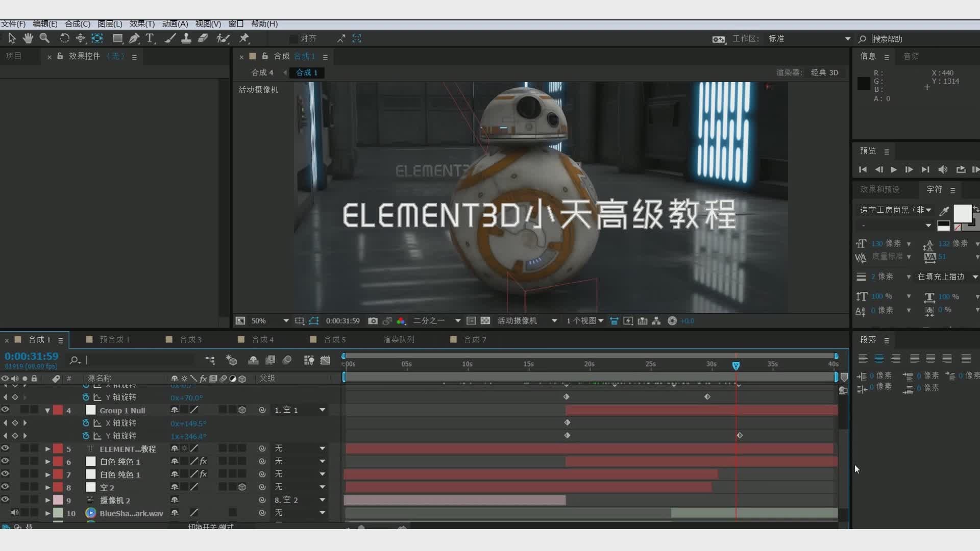This screenshot has width=980, height=551.
Task: Expand the 空 2 layer properties
Action: click(x=47, y=487)
